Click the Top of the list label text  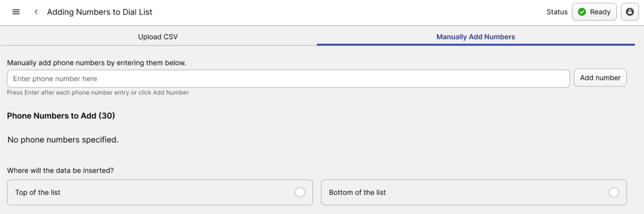(38, 192)
